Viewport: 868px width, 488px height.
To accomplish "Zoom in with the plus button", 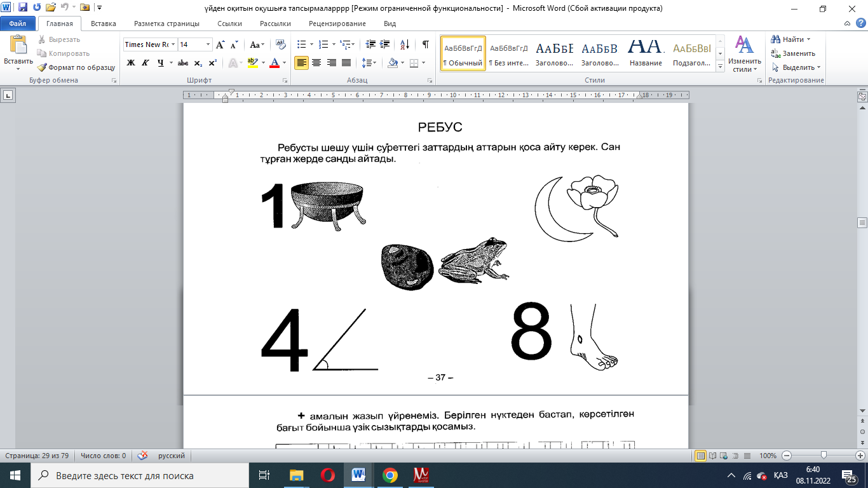I will (860, 456).
